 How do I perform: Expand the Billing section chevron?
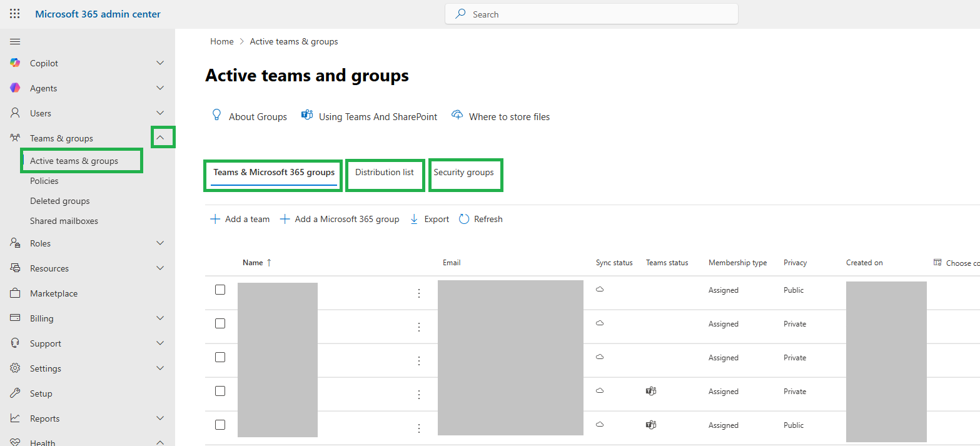click(160, 318)
